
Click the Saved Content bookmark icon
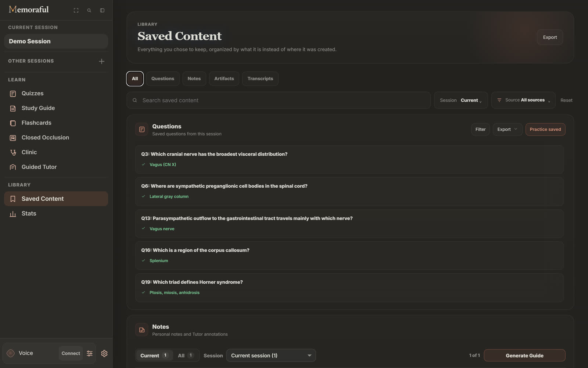[13, 199]
